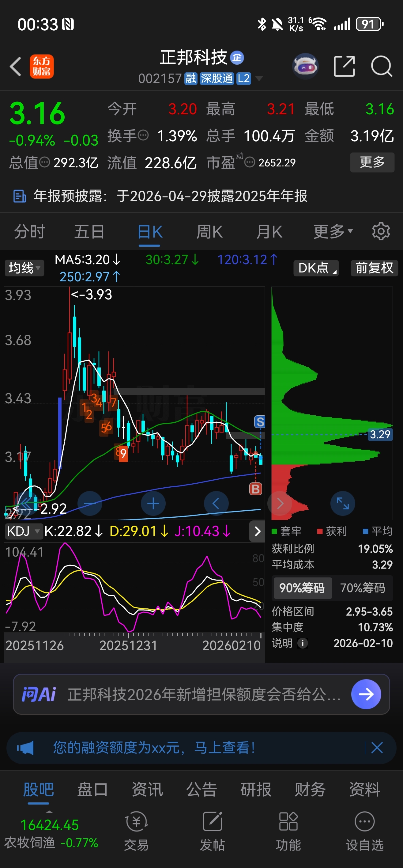This screenshot has height=868, width=403.
Task: Open the robot assistant avatar
Action: click(305, 66)
